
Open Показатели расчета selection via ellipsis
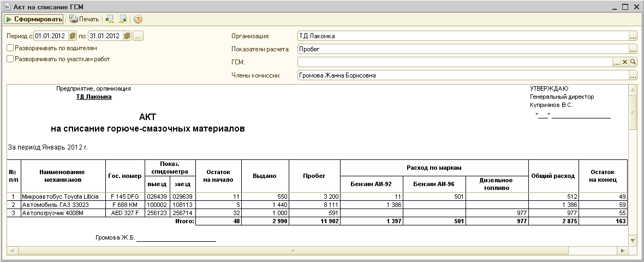[633, 49]
